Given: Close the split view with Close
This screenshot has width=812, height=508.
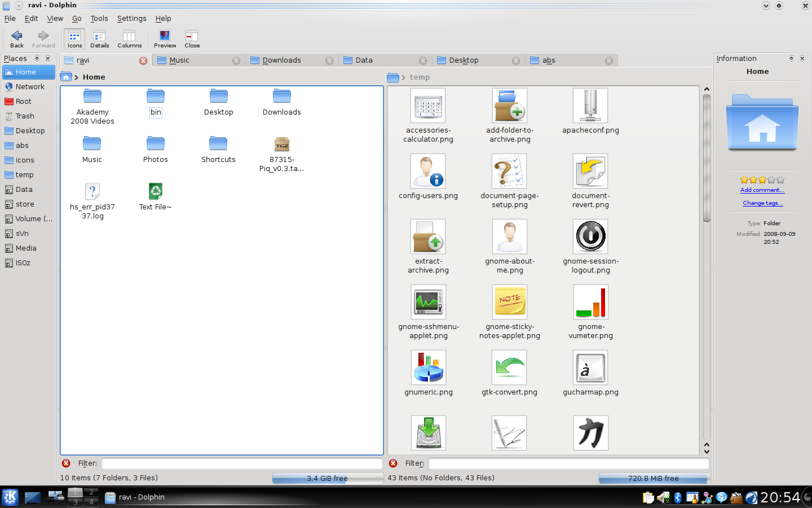Looking at the screenshot, I should tap(192, 39).
